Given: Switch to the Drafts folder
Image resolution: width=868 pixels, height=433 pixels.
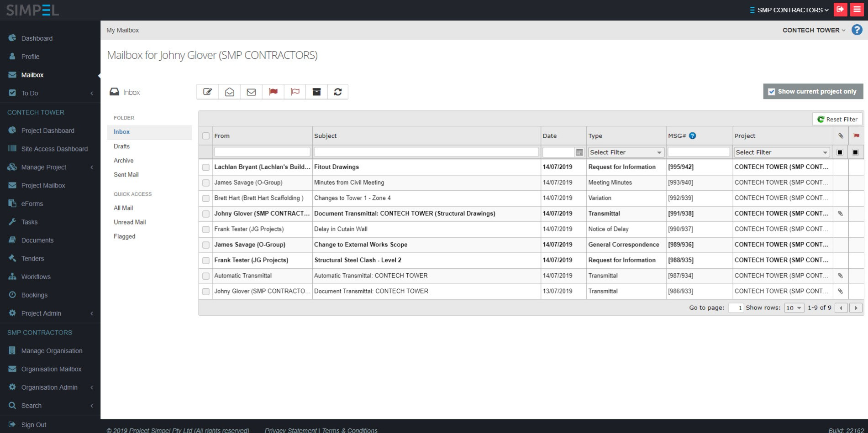Looking at the screenshot, I should pos(121,146).
